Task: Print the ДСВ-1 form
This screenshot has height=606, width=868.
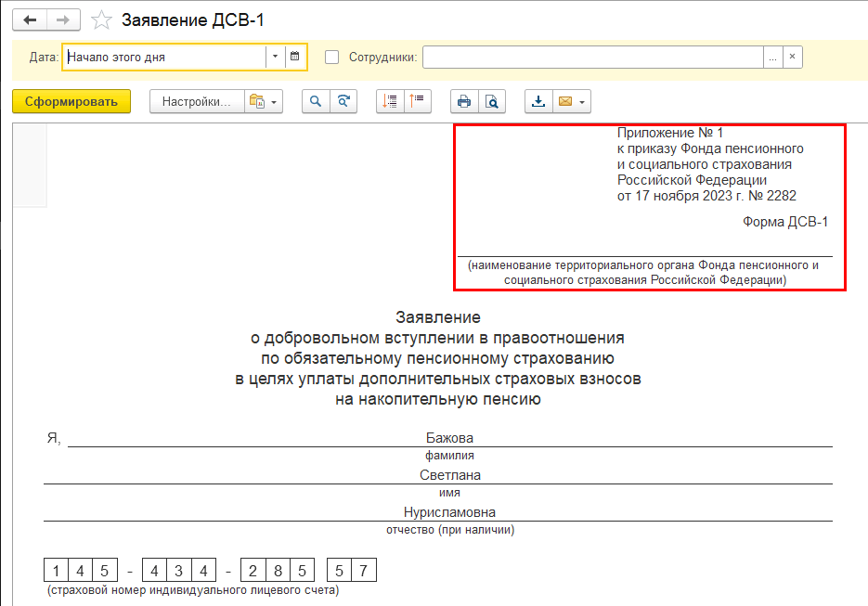Action: (464, 102)
